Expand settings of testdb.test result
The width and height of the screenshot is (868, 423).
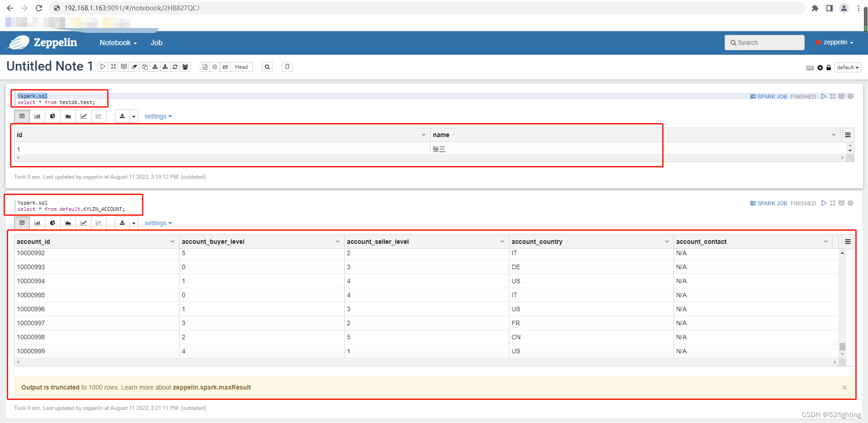[158, 116]
